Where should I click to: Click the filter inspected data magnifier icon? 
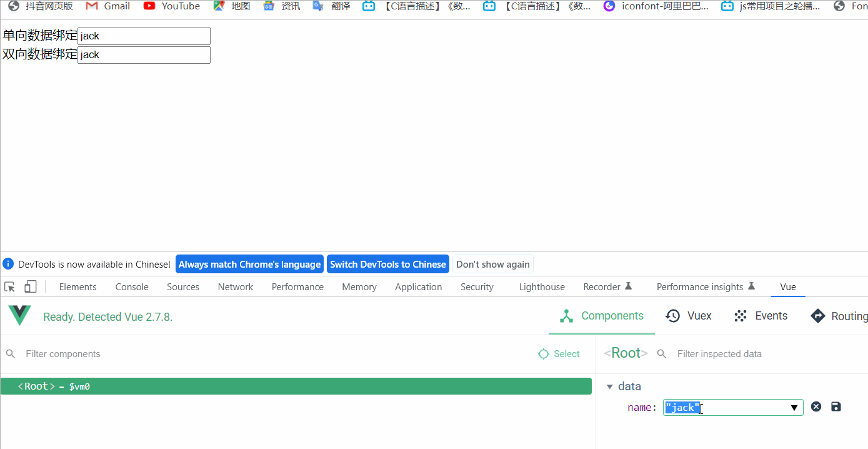pyautogui.click(x=662, y=354)
